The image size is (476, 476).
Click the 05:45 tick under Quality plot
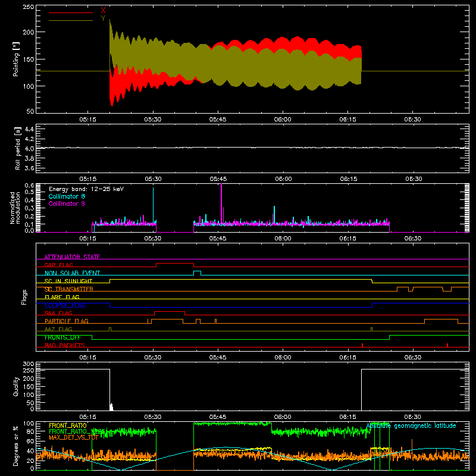click(x=218, y=417)
